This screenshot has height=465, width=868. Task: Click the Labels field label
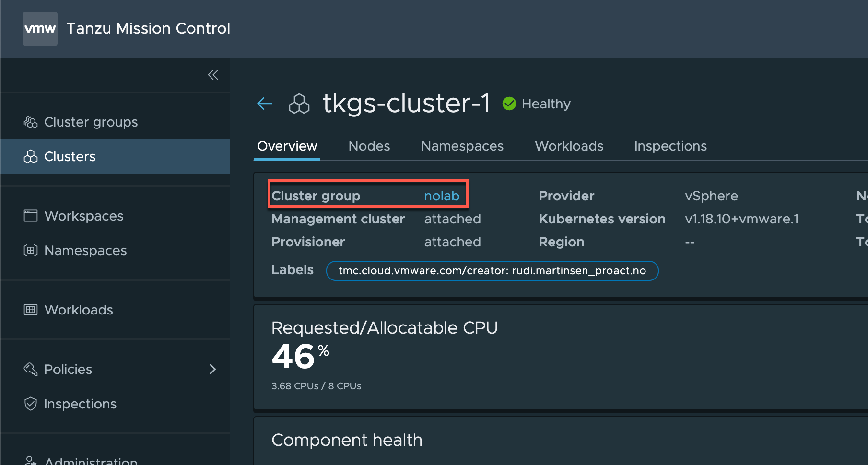(293, 269)
